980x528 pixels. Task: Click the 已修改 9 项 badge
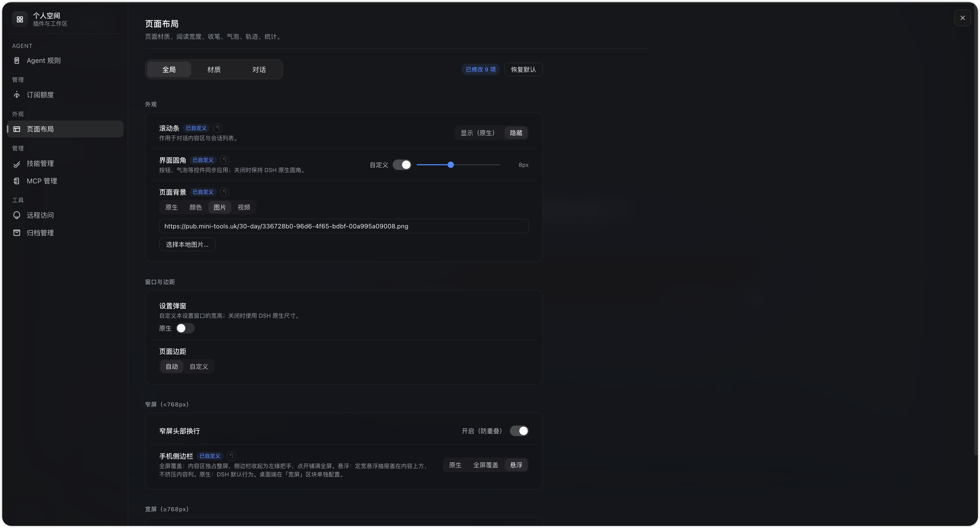481,70
